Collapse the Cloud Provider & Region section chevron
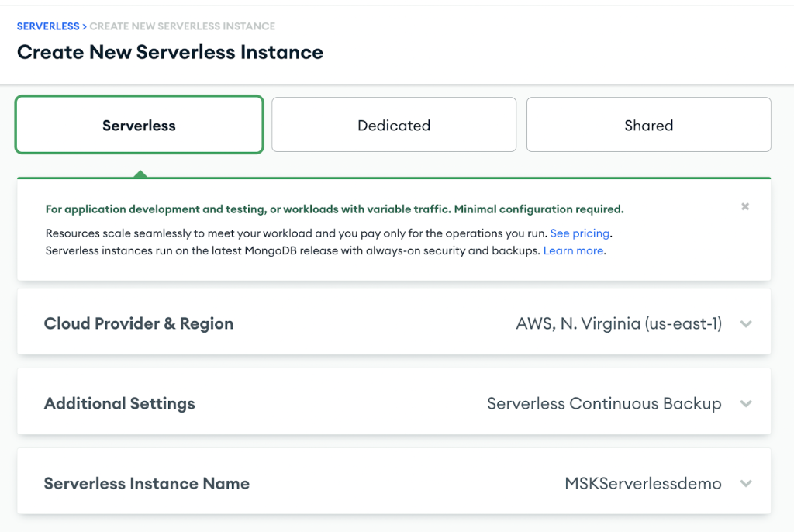 [746, 323]
